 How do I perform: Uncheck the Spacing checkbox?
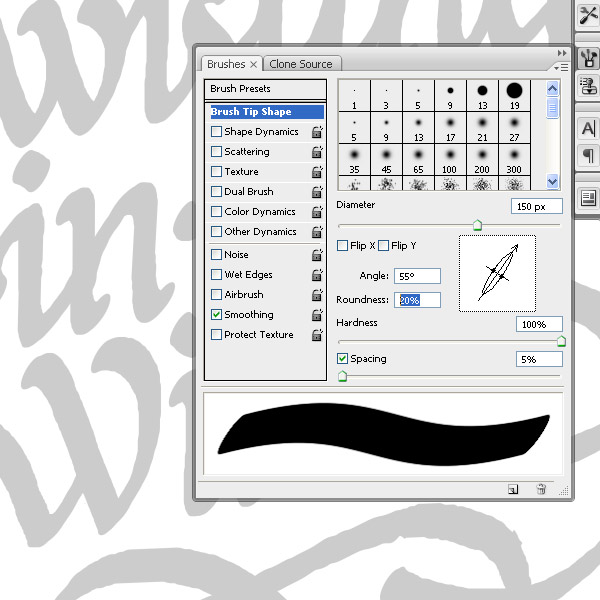(342, 359)
